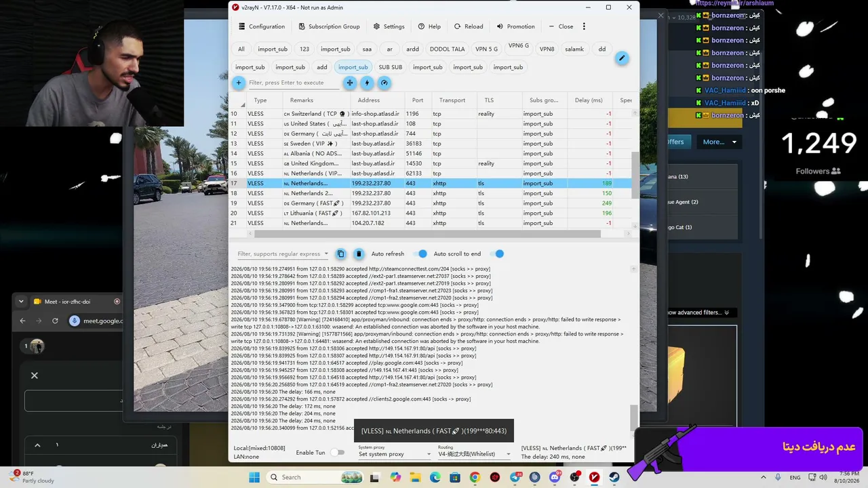Screen dimensions: 868x488
Task: Select the All subscription tab
Action: click(x=241, y=49)
